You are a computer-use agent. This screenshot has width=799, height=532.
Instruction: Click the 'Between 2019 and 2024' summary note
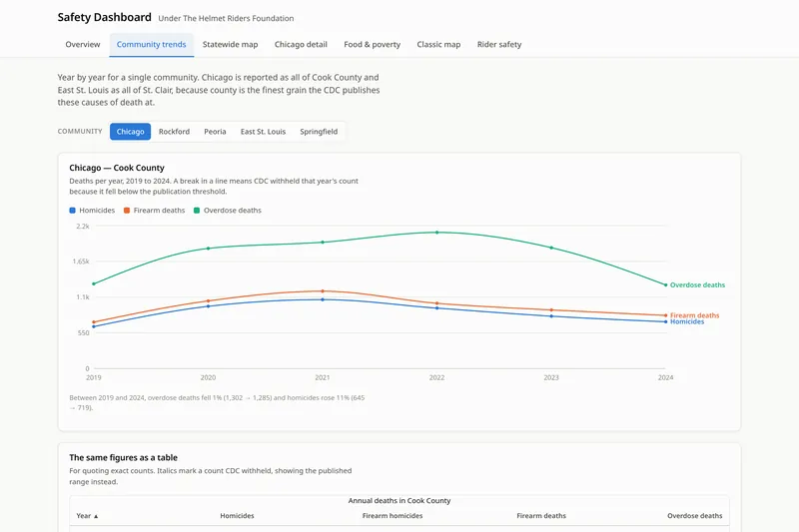pyautogui.click(x=217, y=402)
